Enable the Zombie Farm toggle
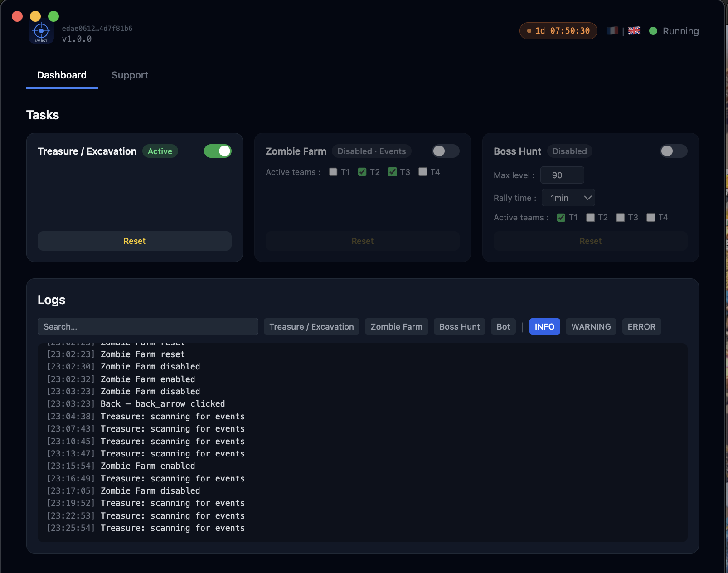Viewport: 728px width, 573px height. (x=445, y=151)
